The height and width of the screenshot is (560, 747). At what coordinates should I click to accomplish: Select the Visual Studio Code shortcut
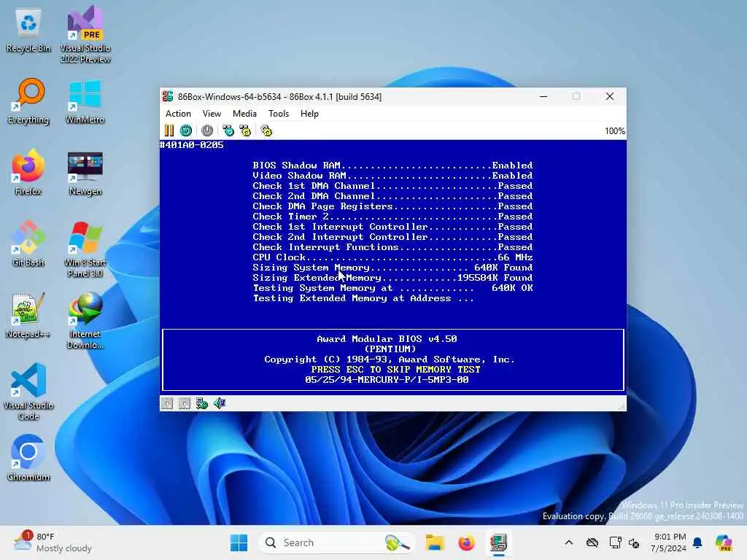coord(28,392)
